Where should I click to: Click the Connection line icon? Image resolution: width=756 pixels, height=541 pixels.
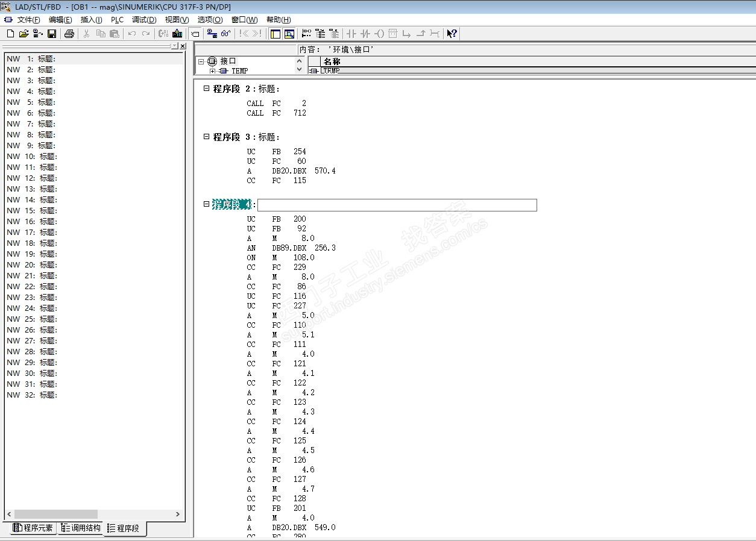tap(435, 34)
